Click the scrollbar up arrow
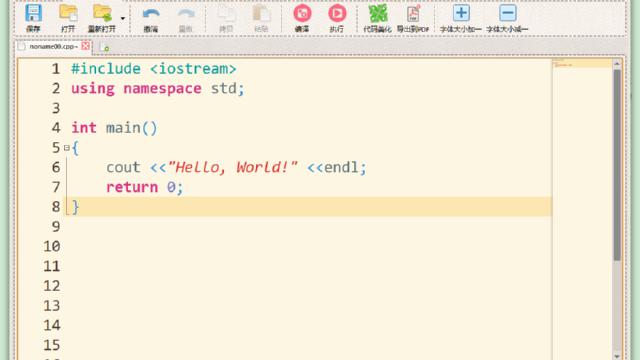The height and width of the screenshot is (360, 640). 617,63
